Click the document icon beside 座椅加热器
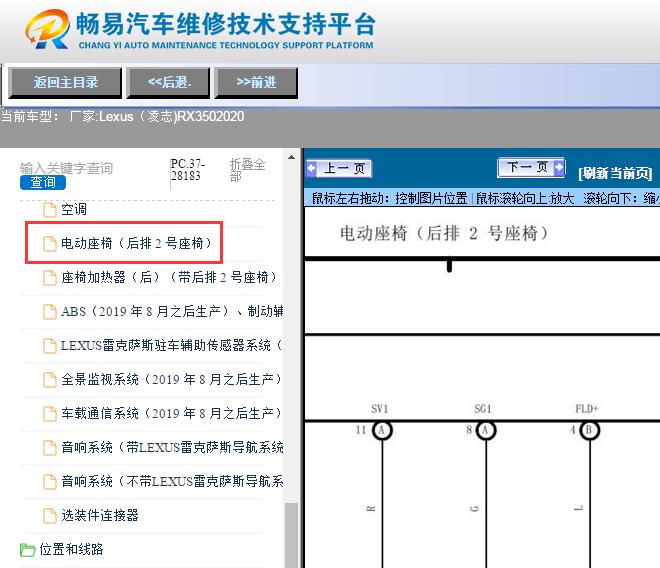This screenshot has width=660, height=568. coord(50,278)
